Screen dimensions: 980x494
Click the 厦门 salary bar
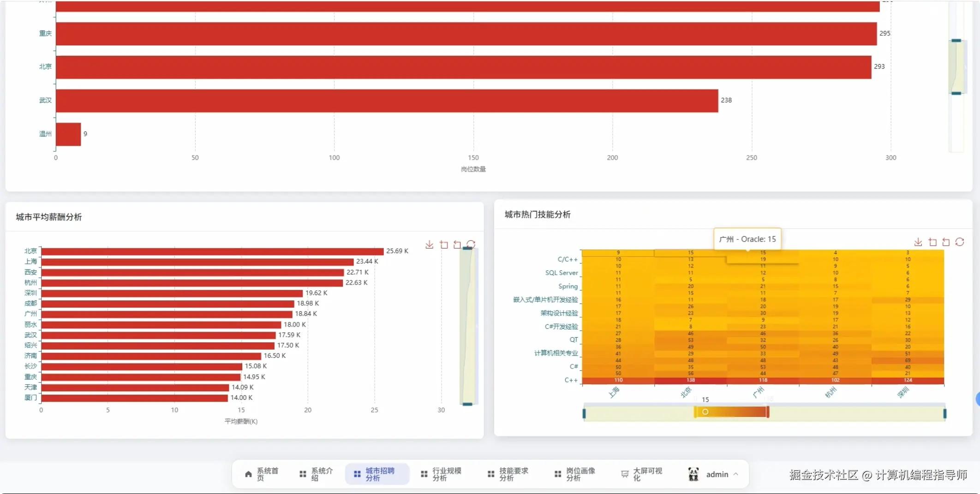pos(134,398)
